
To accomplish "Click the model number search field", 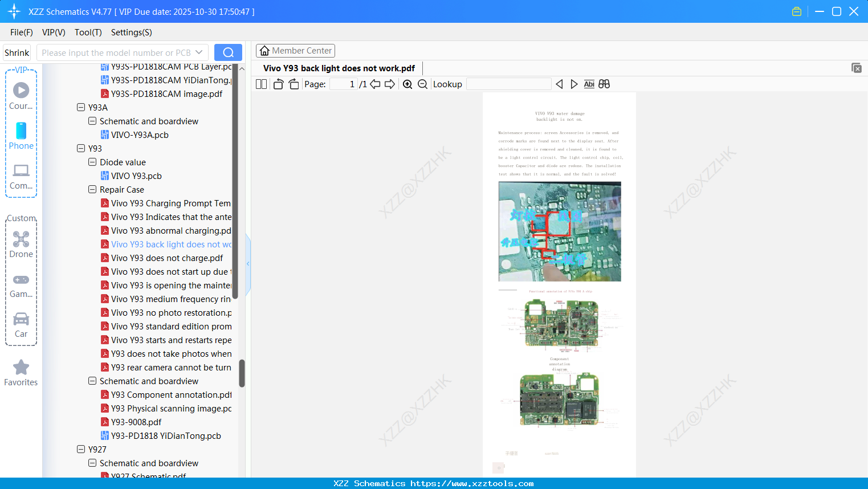I will (x=116, y=52).
